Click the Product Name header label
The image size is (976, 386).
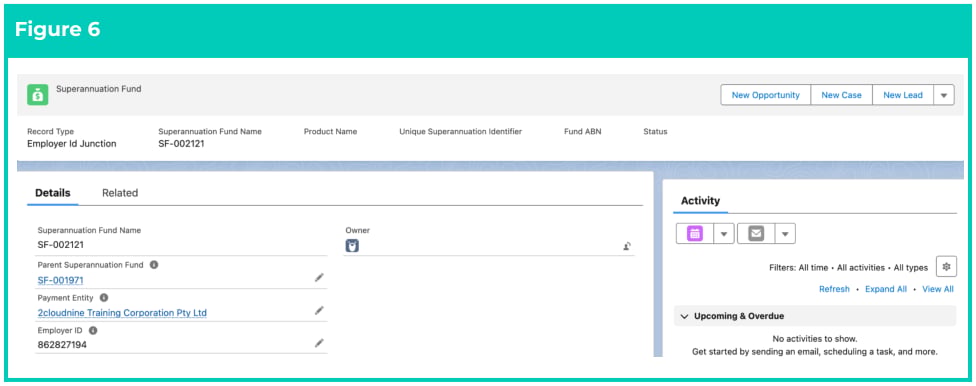(331, 131)
